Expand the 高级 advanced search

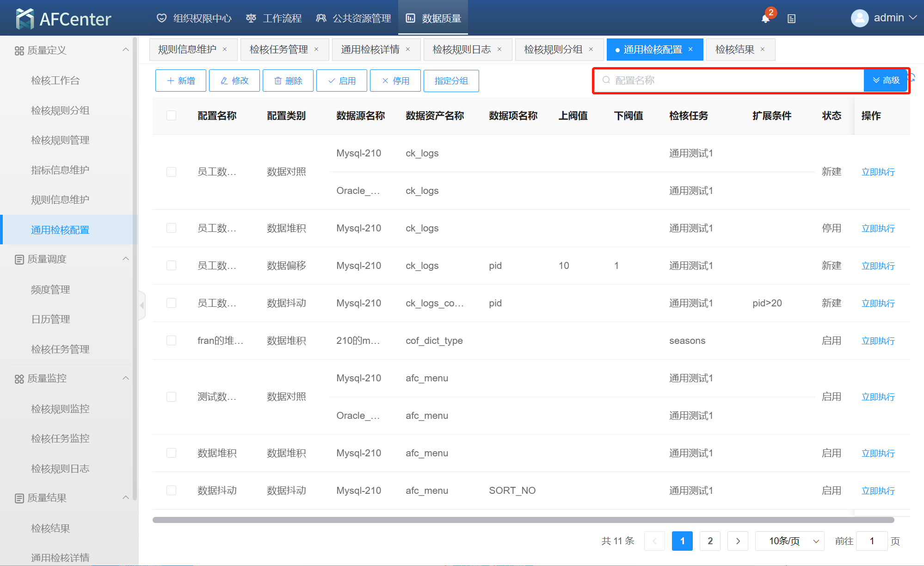(886, 81)
